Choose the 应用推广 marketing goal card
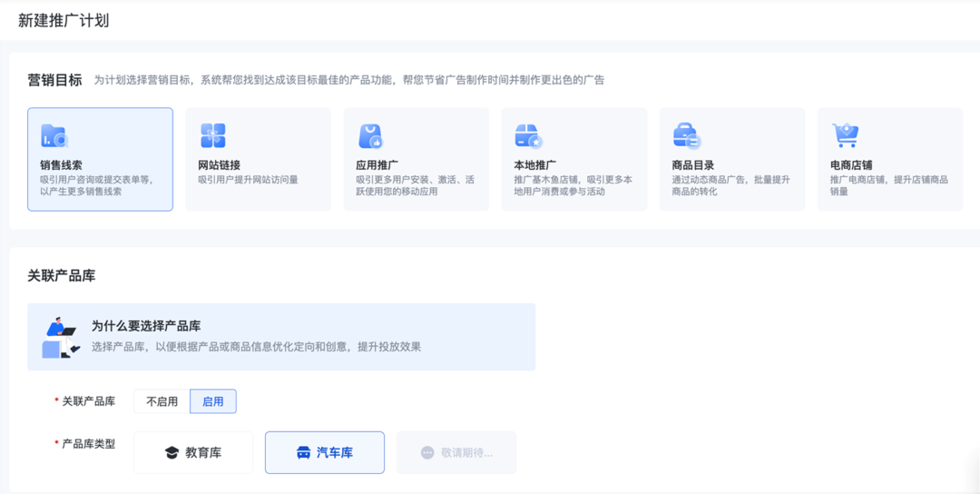Image resolution: width=980 pixels, height=494 pixels. pyautogui.click(x=416, y=160)
